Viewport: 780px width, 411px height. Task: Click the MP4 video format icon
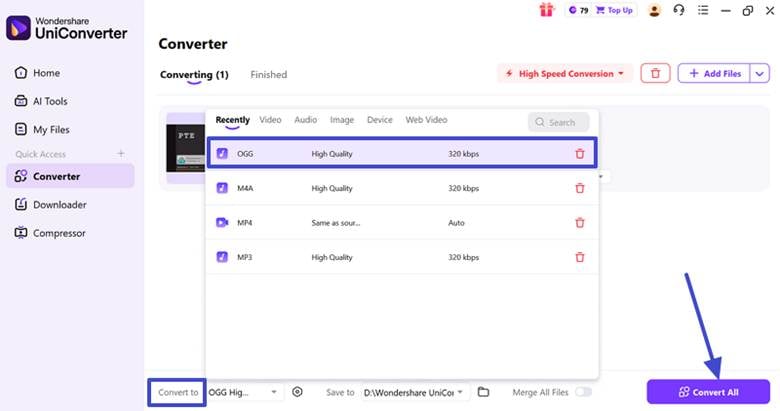222,222
